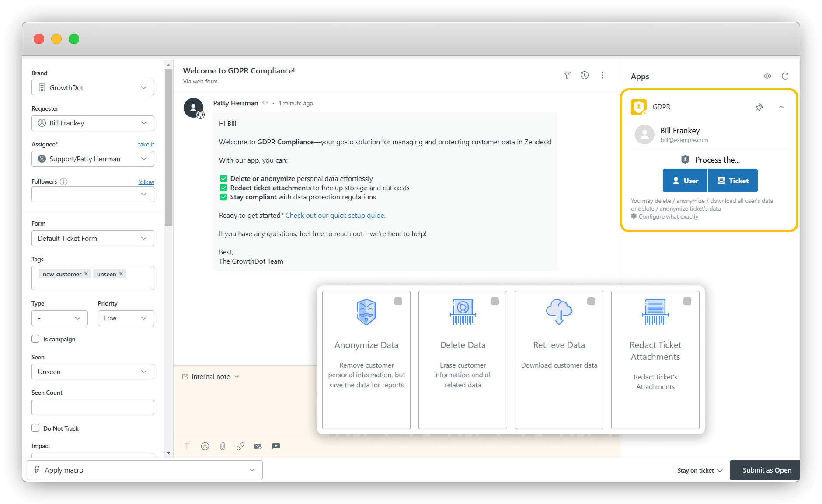Attach a file with the paperclip icon
822x504 pixels.
point(223,446)
